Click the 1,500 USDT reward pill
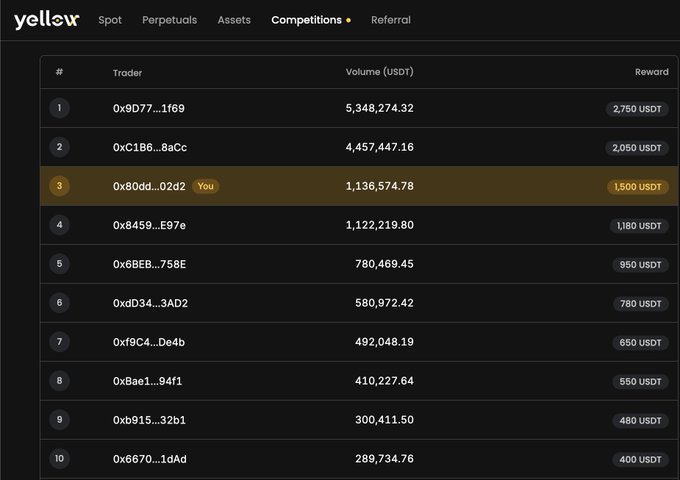 pos(638,187)
